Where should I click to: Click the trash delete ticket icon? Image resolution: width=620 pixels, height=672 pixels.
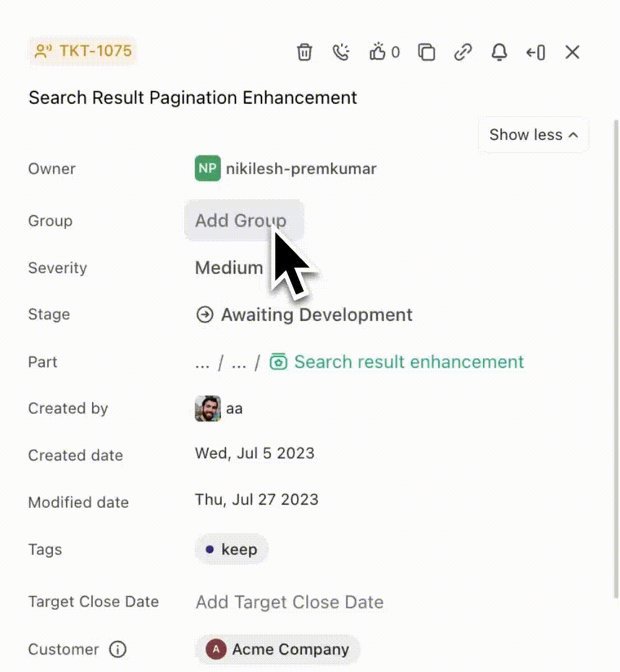point(304,52)
